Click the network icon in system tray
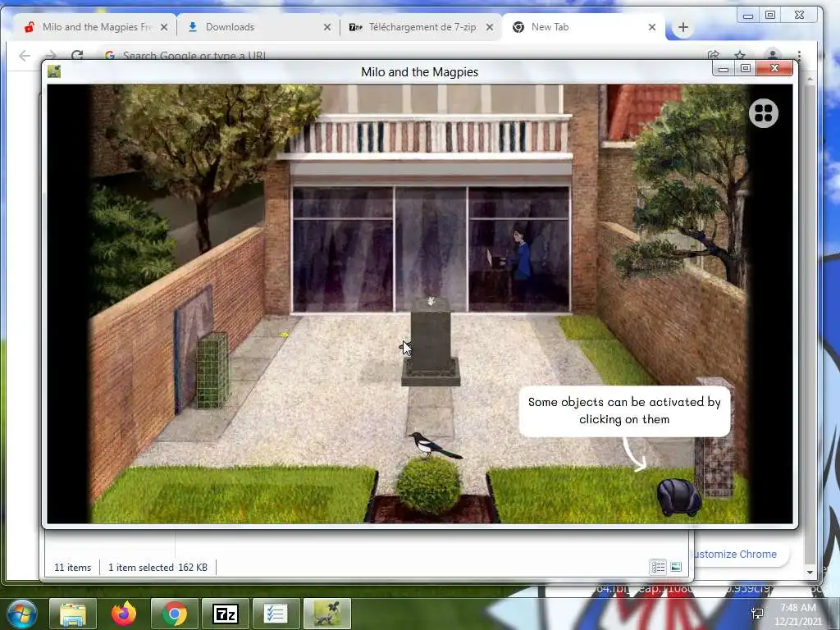The height and width of the screenshot is (630, 840). coord(757,614)
